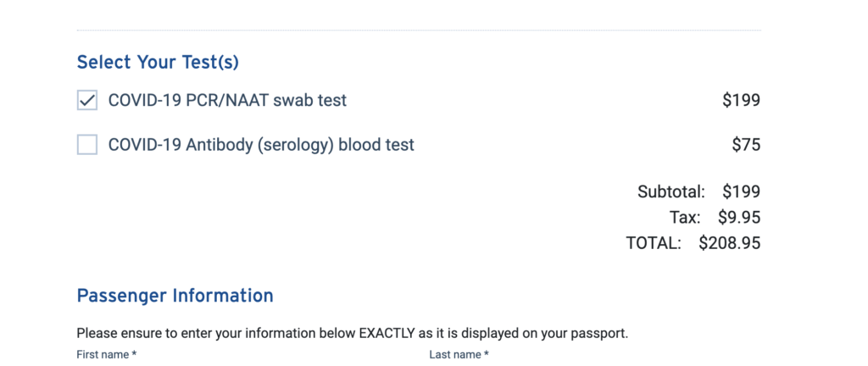868x366 pixels.
Task: Click the "COVID-19 PCR/NAAT swab test" label
Action: pyautogui.click(x=227, y=101)
